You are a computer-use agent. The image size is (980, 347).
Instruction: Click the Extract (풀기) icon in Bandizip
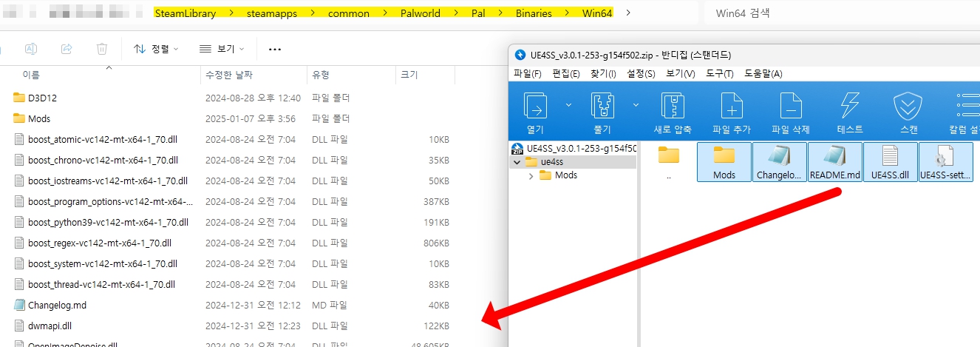point(602,107)
